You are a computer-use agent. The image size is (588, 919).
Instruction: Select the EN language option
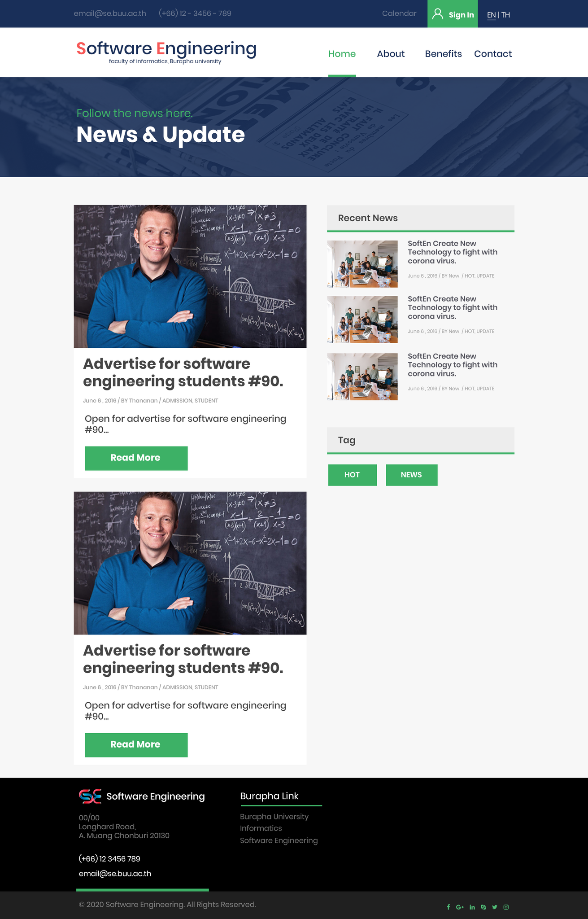coord(492,15)
